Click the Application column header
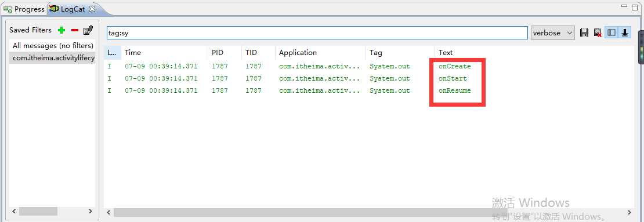This screenshot has width=644, height=222. [320, 53]
